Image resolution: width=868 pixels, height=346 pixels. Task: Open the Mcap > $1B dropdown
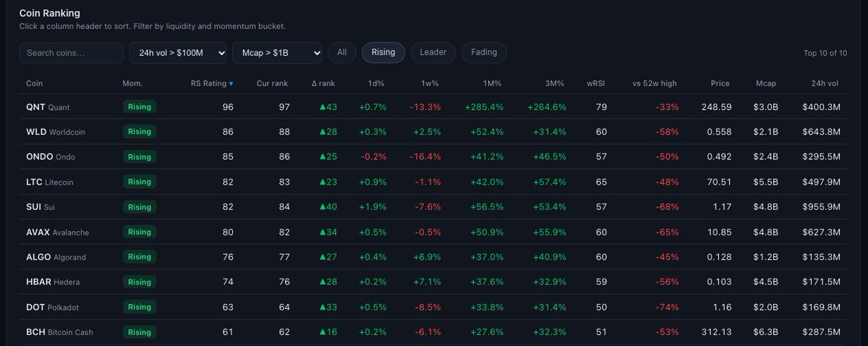tap(277, 53)
